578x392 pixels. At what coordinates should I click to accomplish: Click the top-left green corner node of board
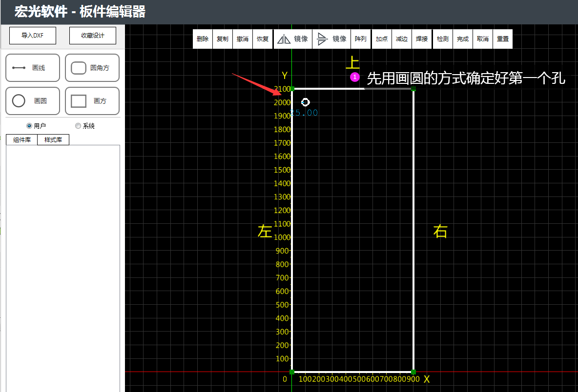point(292,89)
